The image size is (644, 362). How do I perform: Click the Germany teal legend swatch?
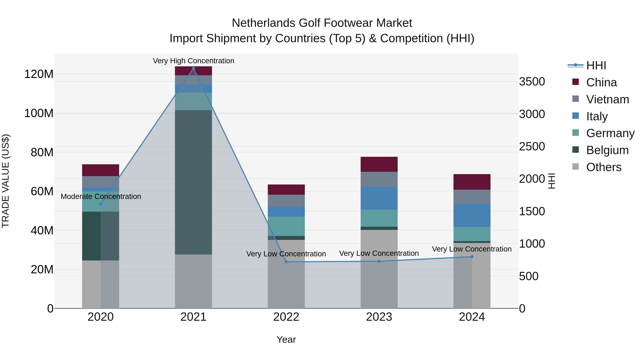[x=575, y=133]
